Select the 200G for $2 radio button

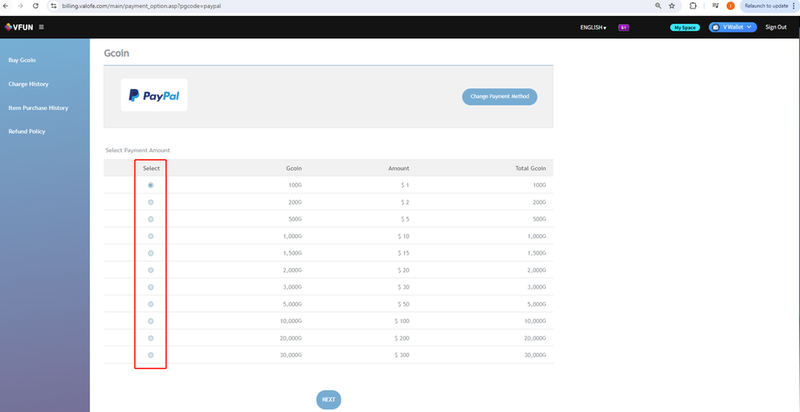point(151,202)
